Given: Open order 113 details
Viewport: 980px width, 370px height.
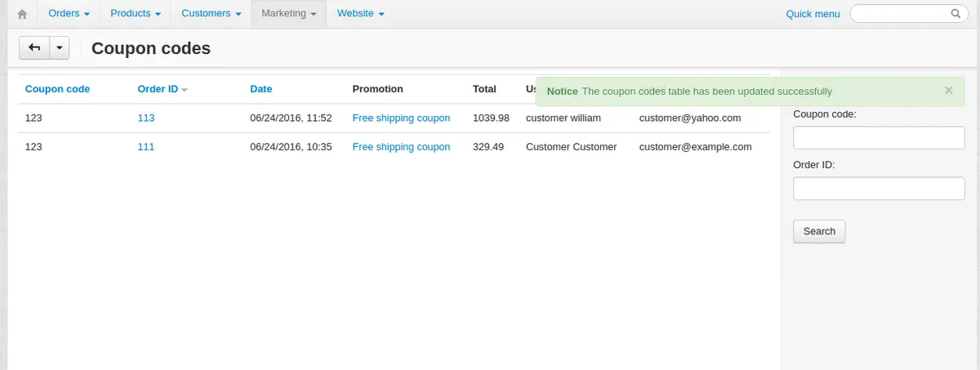Looking at the screenshot, I should tap(145, 118).
